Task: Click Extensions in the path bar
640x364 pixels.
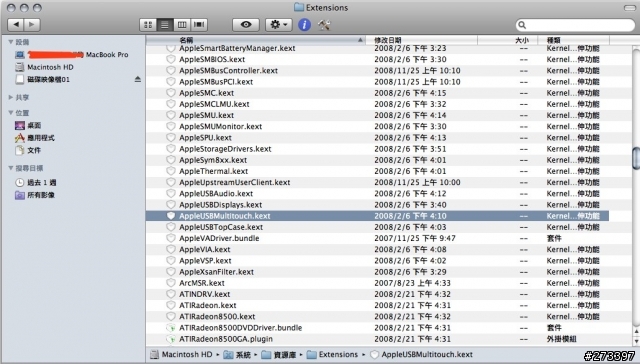Action: coord(332,355)
